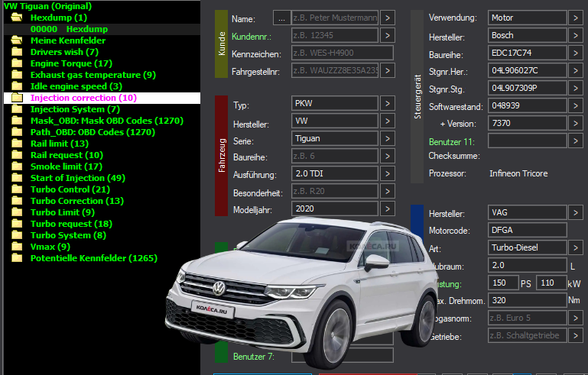This screenshot has width=588, height=375.
Task: Click the empty Benutzer 11 field
Action: (528, 141)
